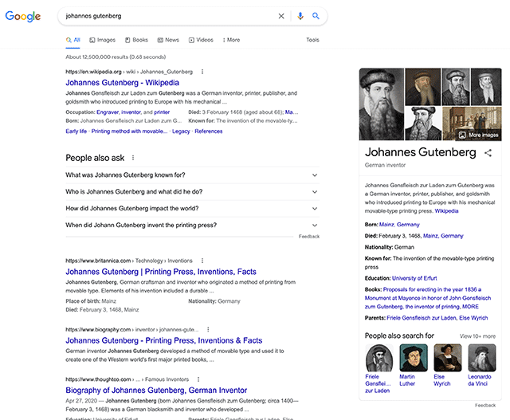
Task: Click the voice search microphone icon
Action: point(300,16)
